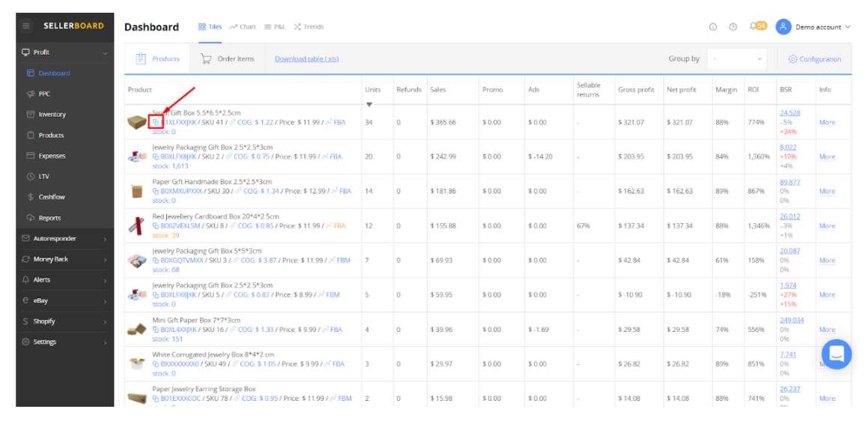Viewport: 868px width, 427px height.
Task: Expand the Money Back sidebar section
Action: pos(64,259)
